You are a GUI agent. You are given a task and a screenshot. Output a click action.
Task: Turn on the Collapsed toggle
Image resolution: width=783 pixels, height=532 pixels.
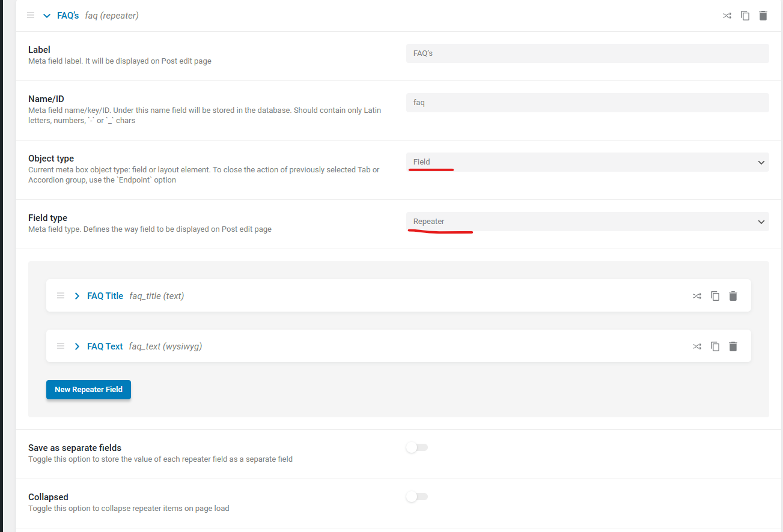click(416, 497)
